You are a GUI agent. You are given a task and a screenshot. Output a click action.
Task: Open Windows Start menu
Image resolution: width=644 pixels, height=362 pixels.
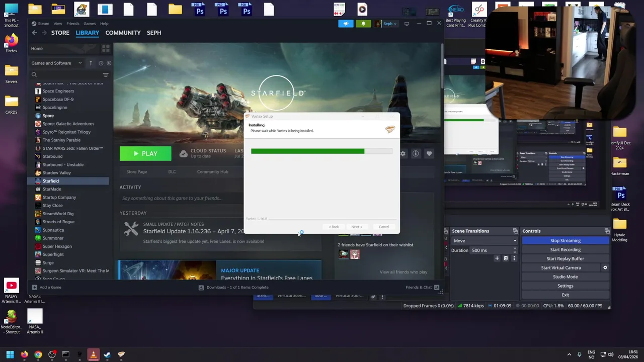point(10,354)
